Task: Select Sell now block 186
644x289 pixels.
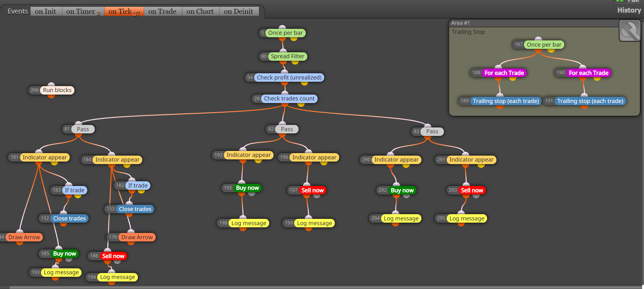Action: click(113, 256)
